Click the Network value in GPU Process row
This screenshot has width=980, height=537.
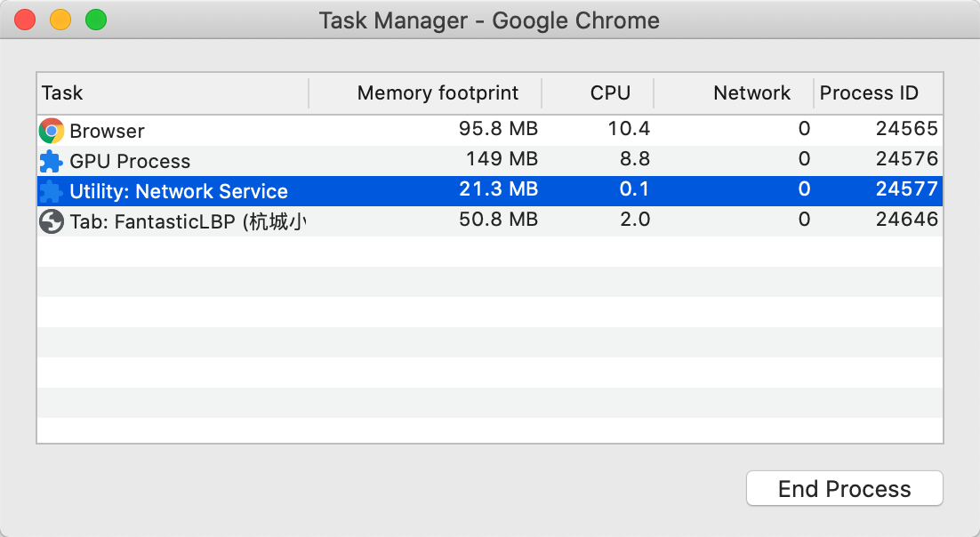[805, 159]
